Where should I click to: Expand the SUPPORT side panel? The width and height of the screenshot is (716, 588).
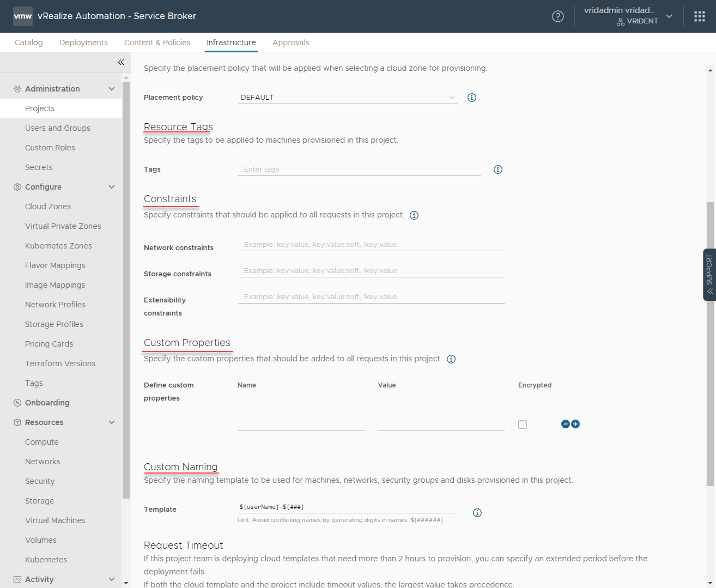point(709,275)
